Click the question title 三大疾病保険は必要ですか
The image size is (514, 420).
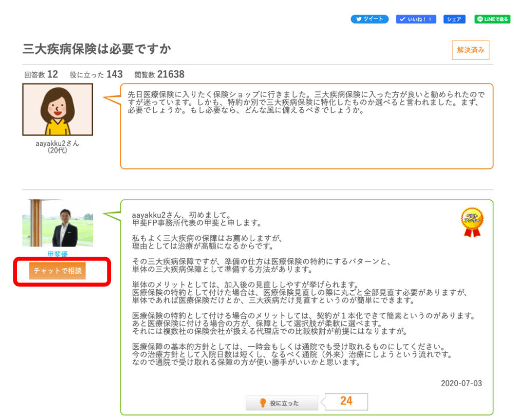pyautogui.click(x=97, y=49)
